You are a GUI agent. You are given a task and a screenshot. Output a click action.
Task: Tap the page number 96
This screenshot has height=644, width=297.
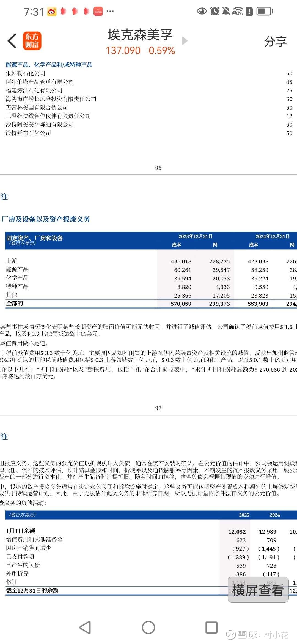coord(158,168)
